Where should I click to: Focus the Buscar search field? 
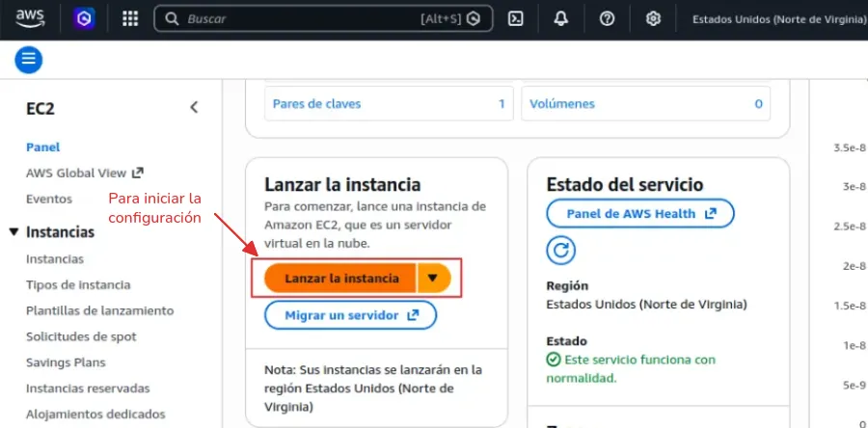pyautogui.click(x=323, y=19)
